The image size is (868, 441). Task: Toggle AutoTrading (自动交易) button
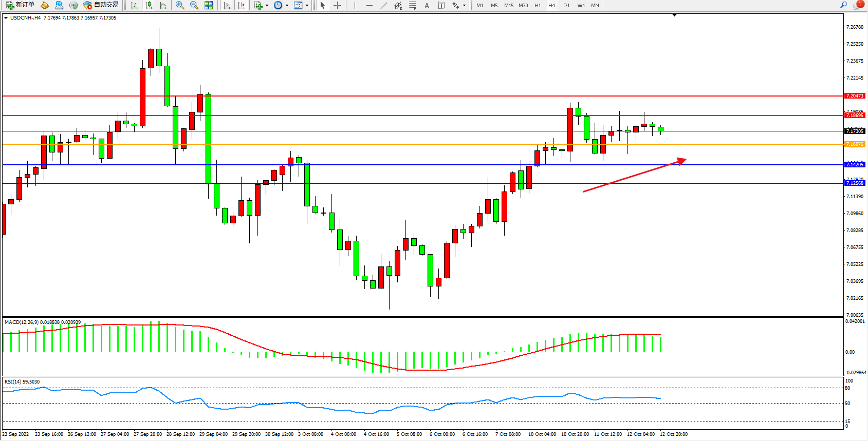[x=101, y=5]
